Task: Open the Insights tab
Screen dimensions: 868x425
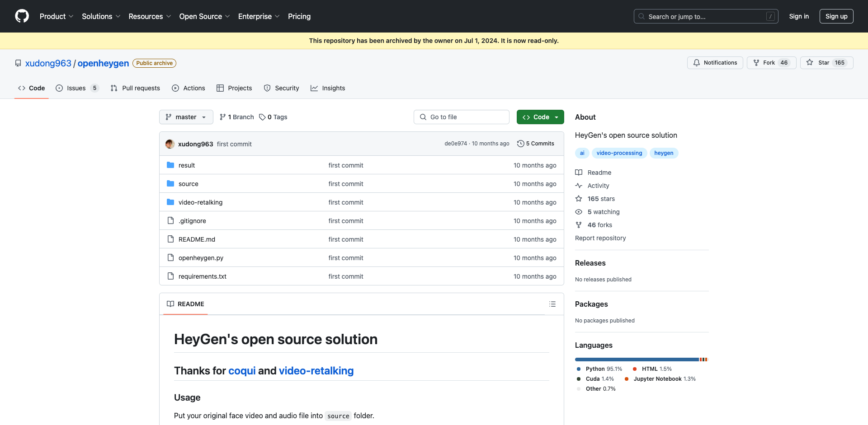Action: [328, 88]
